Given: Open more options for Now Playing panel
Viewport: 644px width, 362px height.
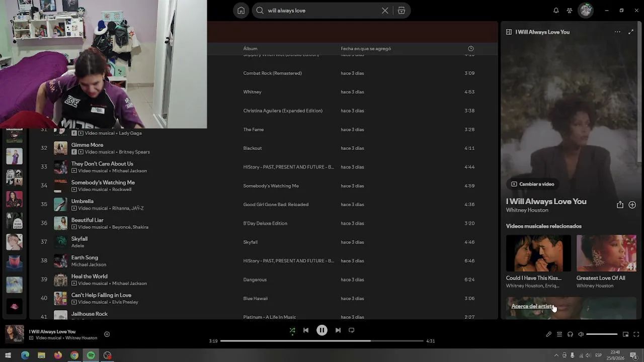Looking at the screenshot, I should click(617, 32).
